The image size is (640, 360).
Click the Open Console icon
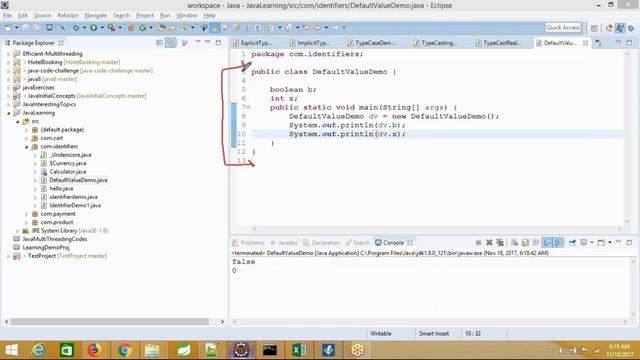pyautogui.click(x=601, y=242)
